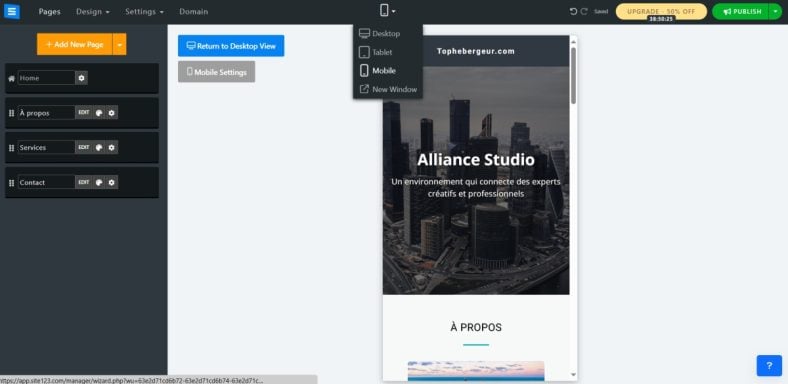Publish the website
The width and height of the screenshot is (788, 384).
741,12
